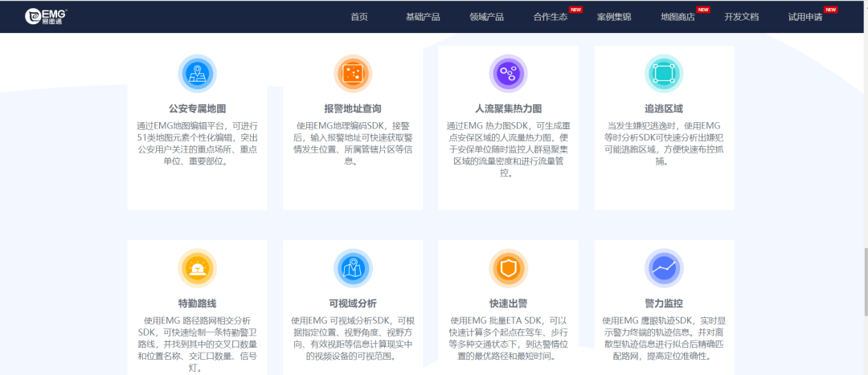This screenshot has width=868, height=375.
Task: Click the 快速出警 description paragraph
Action: coord(508,338)
